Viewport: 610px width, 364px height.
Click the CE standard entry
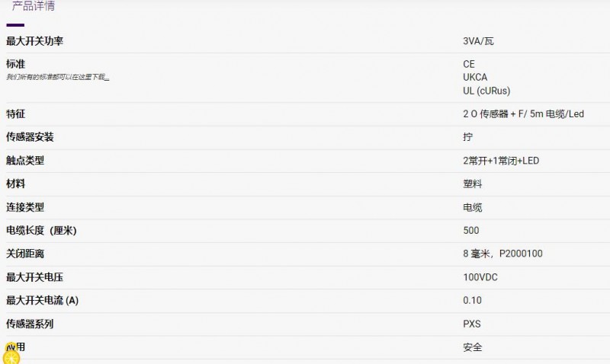[469, 64]
